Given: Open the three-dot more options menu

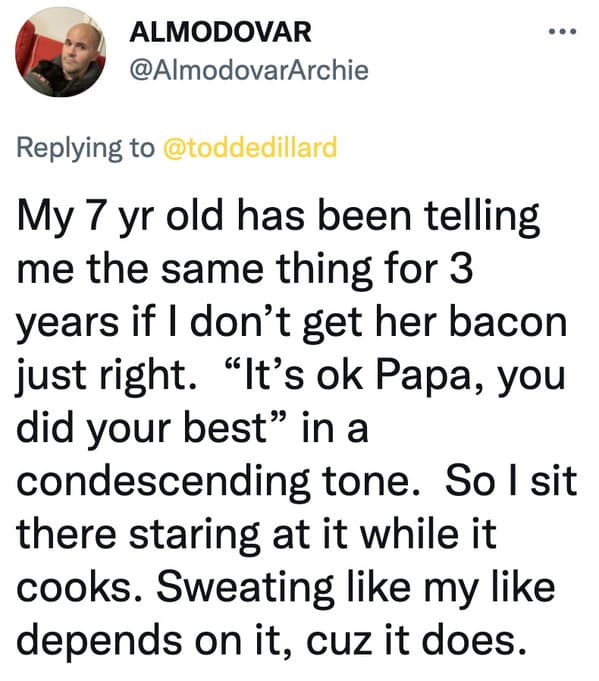Looking at the screenshot, I should tap(562, 31).
